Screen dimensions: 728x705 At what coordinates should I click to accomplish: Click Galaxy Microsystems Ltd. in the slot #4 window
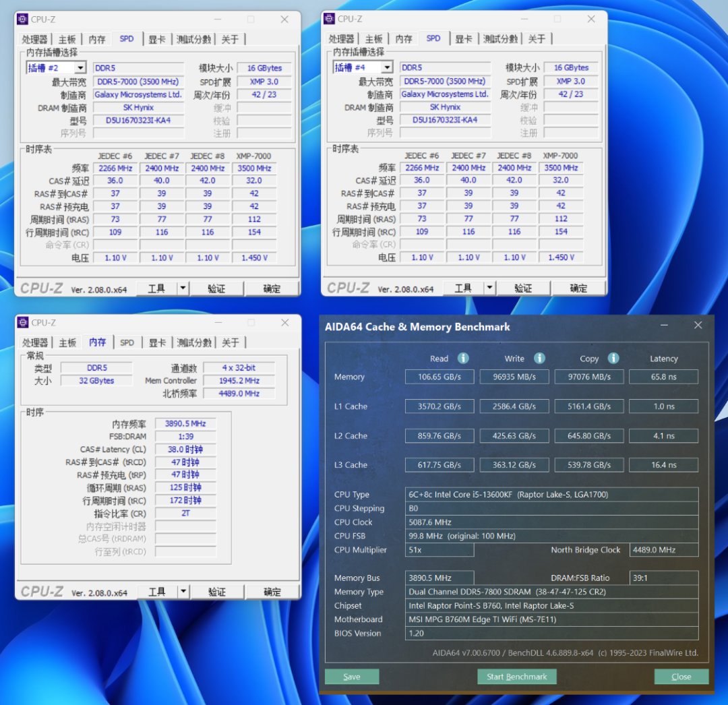coord(446,94)
